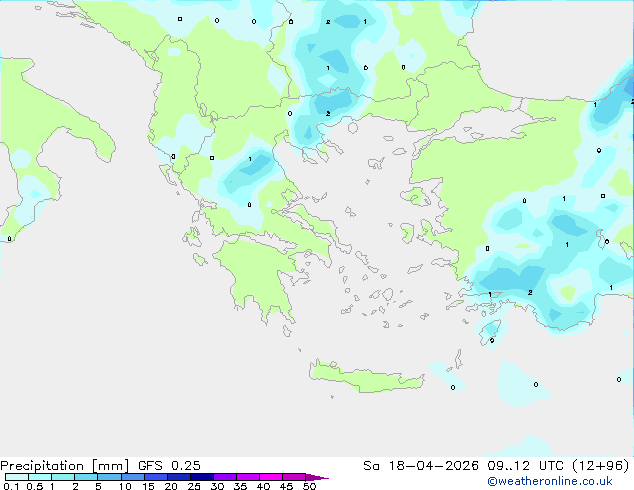Click the over-50 legend arrow tip
The height and width of the screenshot is (490, 634).
pos(317,477)
